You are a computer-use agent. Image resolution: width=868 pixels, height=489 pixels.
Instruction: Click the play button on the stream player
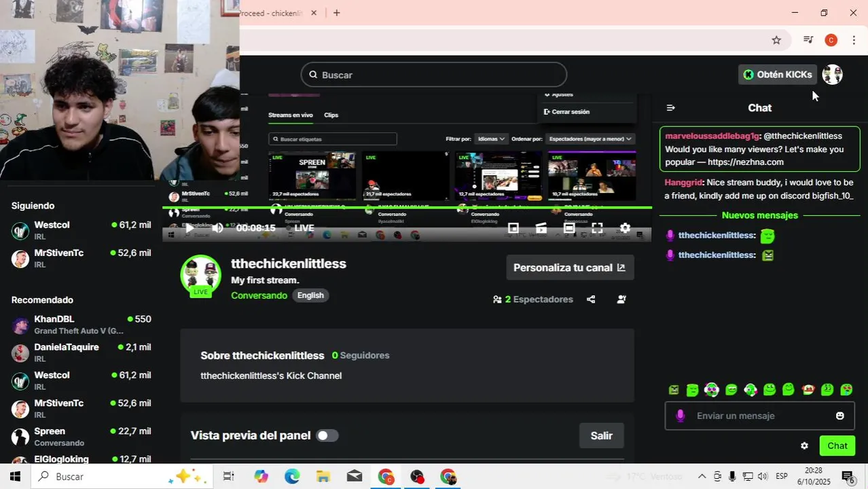189,228
